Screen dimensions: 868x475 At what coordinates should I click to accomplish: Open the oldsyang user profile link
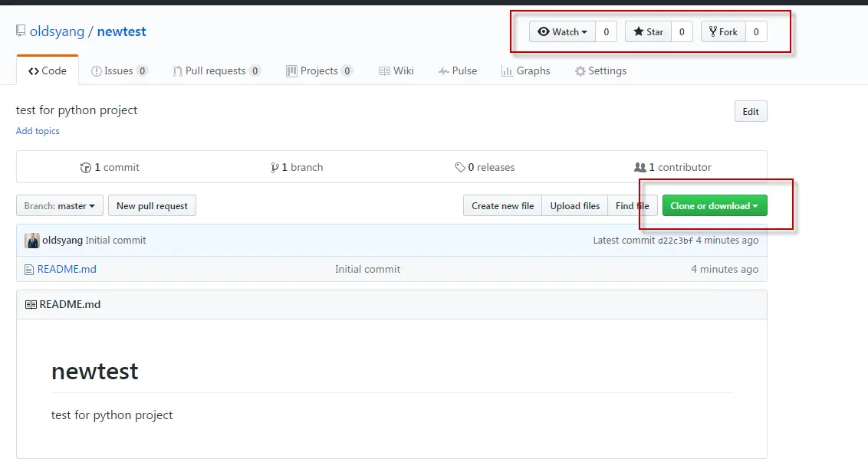57,31
